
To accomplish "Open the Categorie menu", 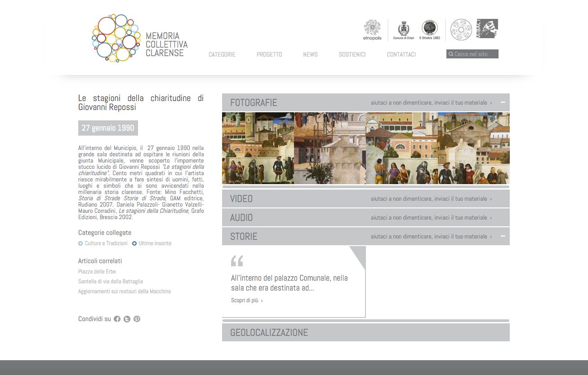I will tap(222, 54).
